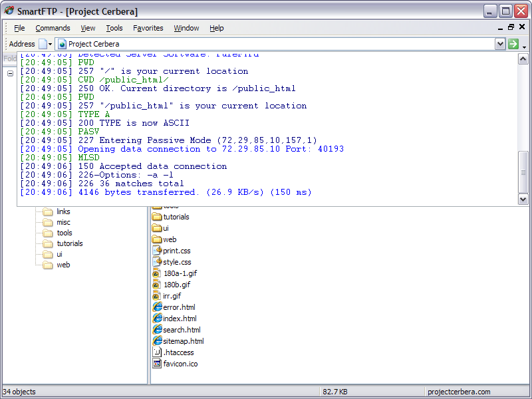Click the log scrollbar down arrow

coord(523,199)
